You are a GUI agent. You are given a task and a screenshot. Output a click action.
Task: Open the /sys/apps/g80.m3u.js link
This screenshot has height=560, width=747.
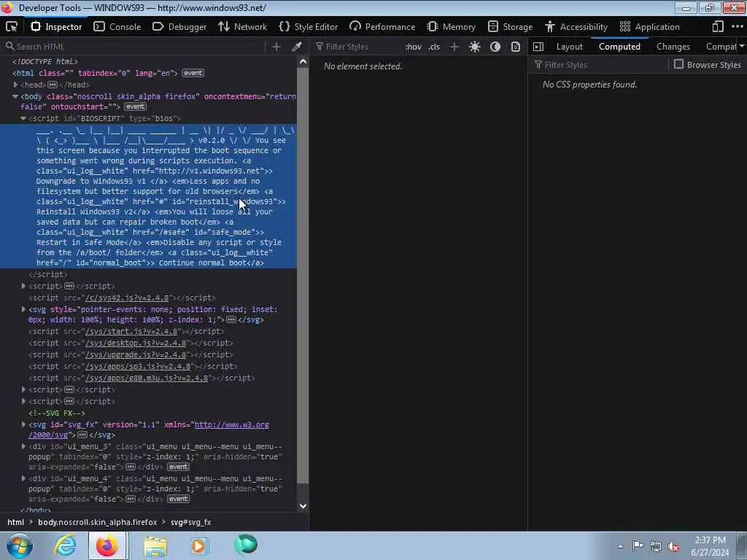pos(146,378)
